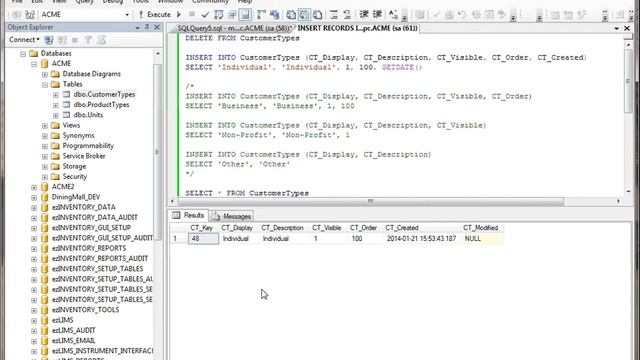Select the dbo.CustomerTypes table row
This screenshot has height=360, width=640.
point(104,94)
